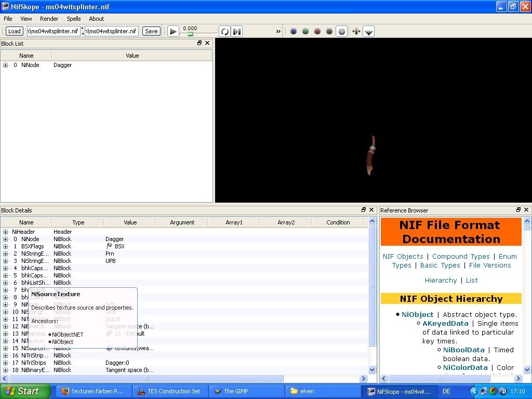Open the view dropdown arrow in toolbar
The width and height of the screenshot is (532, 399).
coord(368,32)
